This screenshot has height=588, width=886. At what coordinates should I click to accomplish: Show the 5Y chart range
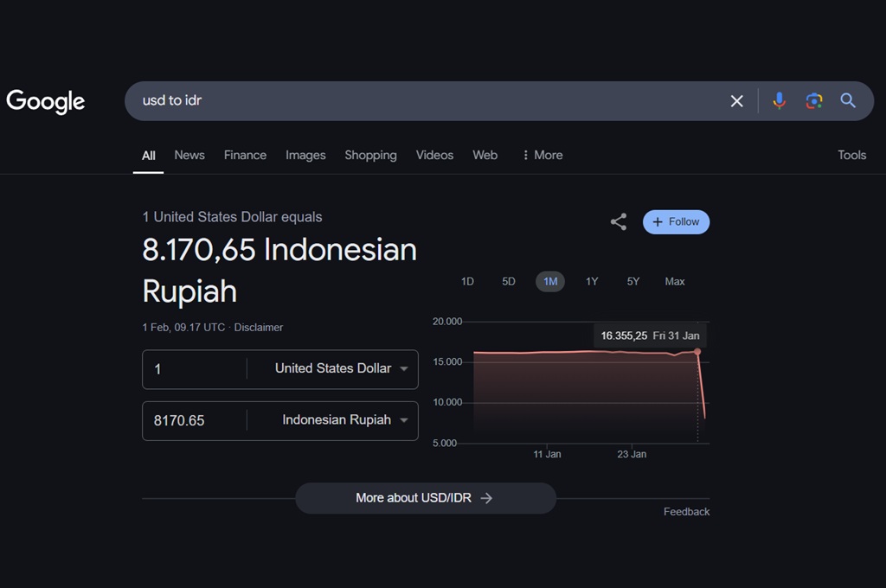click(633, 281)
